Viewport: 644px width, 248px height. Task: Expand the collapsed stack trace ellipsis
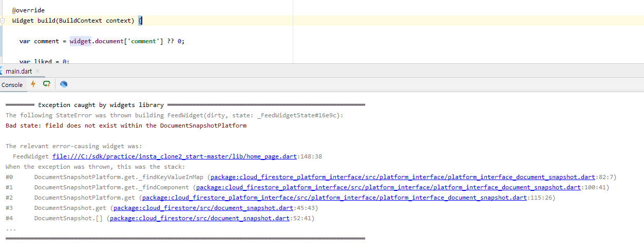(x=11, y=228)
